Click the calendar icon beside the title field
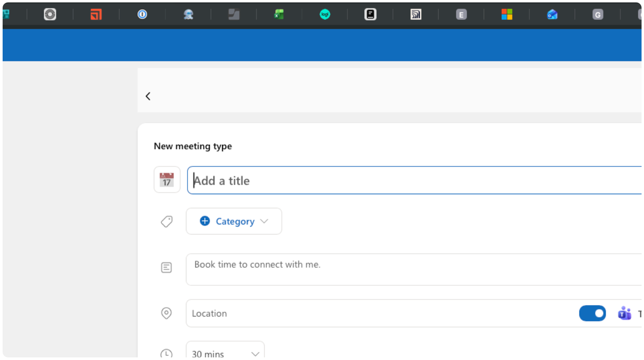The width and height of the screenshot is (644, 360). [x=167, y=180]
